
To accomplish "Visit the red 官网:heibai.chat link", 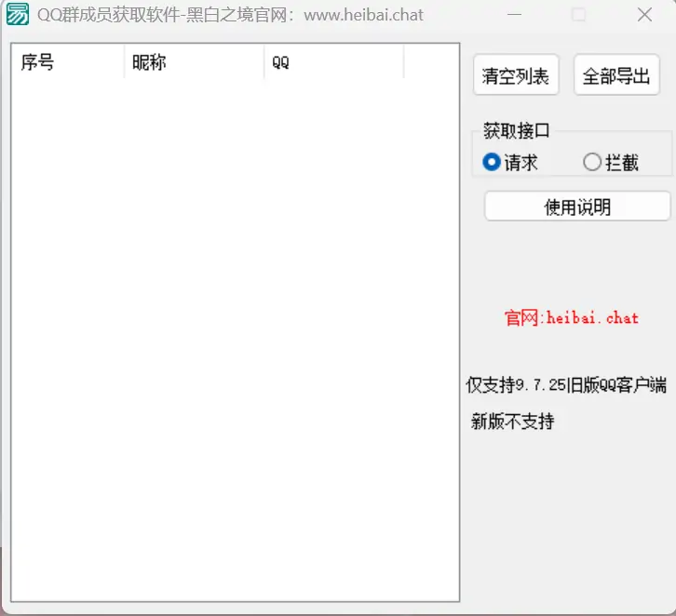I will [x=572, y=318].
